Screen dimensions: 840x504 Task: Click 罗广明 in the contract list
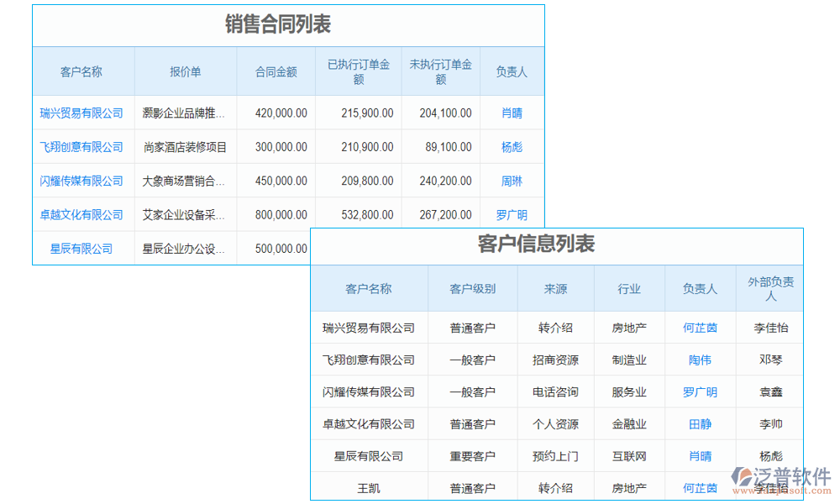511,214
